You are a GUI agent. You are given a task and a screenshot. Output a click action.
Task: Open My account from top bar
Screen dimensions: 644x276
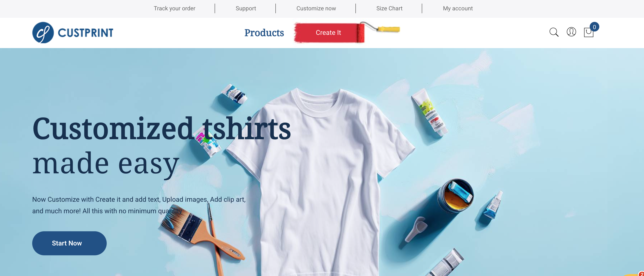point(458,8)
